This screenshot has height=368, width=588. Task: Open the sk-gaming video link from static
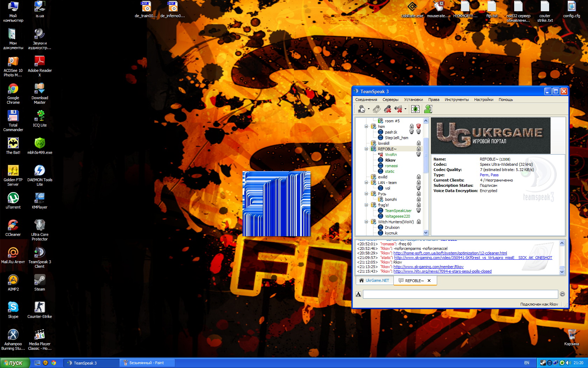pyautogui.click(x=473, y=258)
